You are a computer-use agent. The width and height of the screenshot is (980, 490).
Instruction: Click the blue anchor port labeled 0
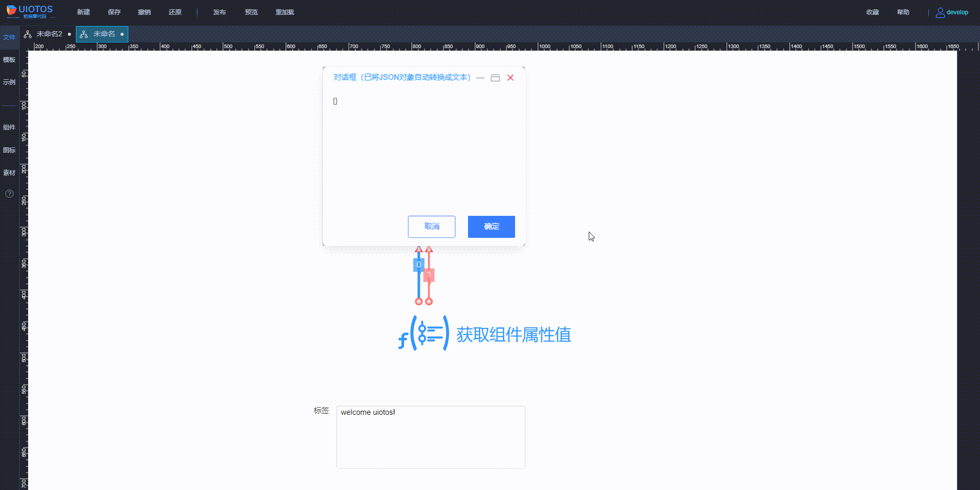(418, 264)
